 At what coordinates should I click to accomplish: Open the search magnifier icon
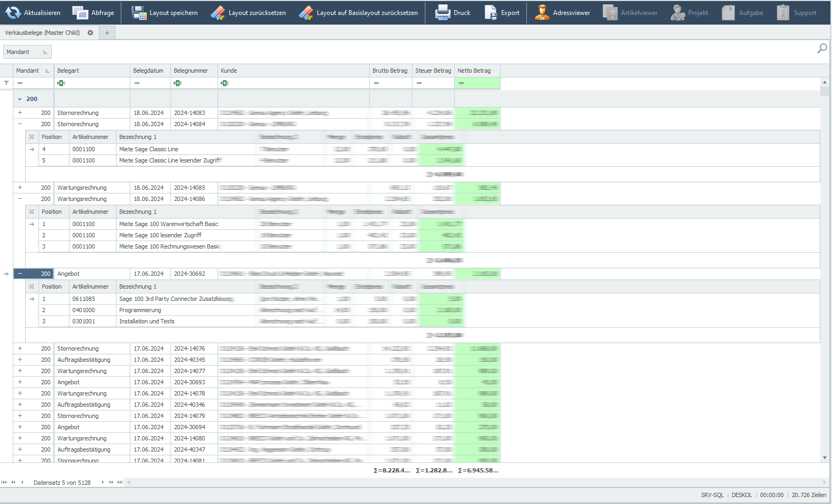822,49
